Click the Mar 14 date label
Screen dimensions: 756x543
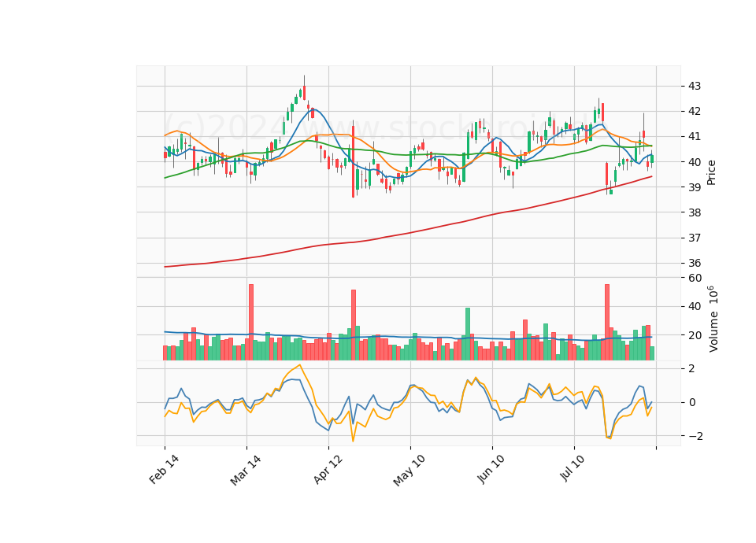[x=246, y=470]
